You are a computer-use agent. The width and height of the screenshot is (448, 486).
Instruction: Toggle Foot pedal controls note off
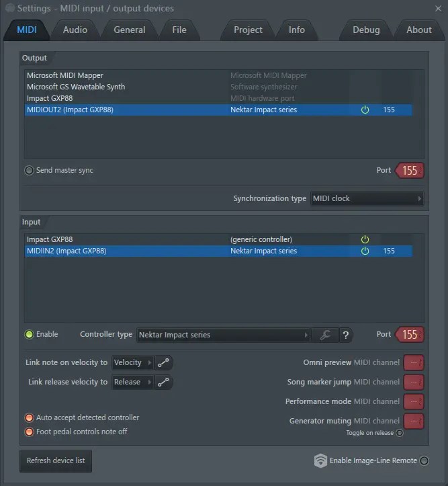(29, 432)
